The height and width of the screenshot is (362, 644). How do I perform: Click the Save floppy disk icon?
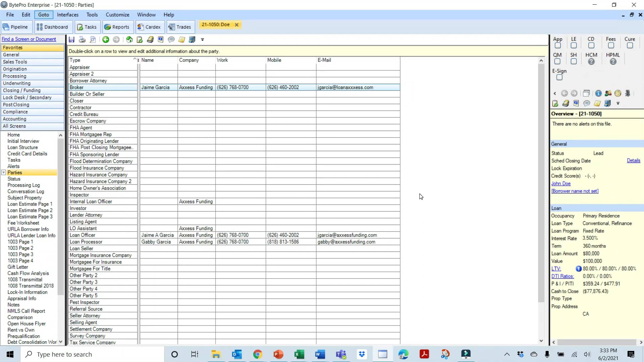[x=72, y=40]
